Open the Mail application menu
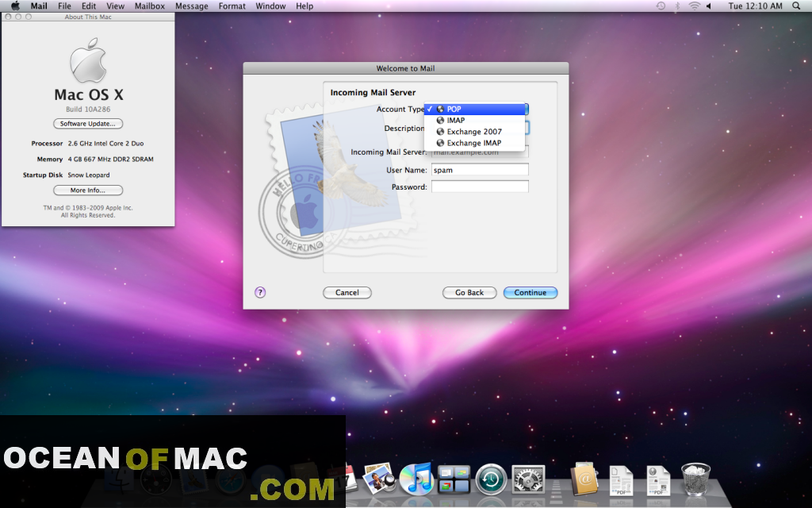Viewport: 812px width, 508px height. [39, 6]
